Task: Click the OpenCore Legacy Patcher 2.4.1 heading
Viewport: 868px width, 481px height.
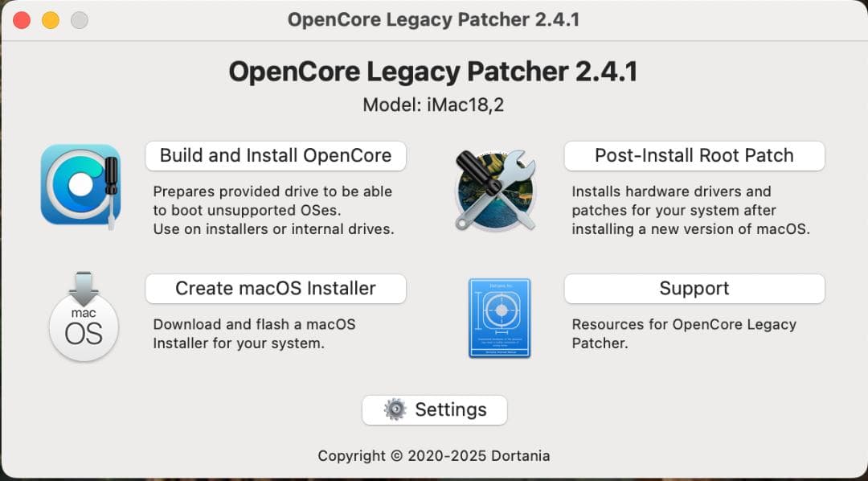Action: [433, 72]
